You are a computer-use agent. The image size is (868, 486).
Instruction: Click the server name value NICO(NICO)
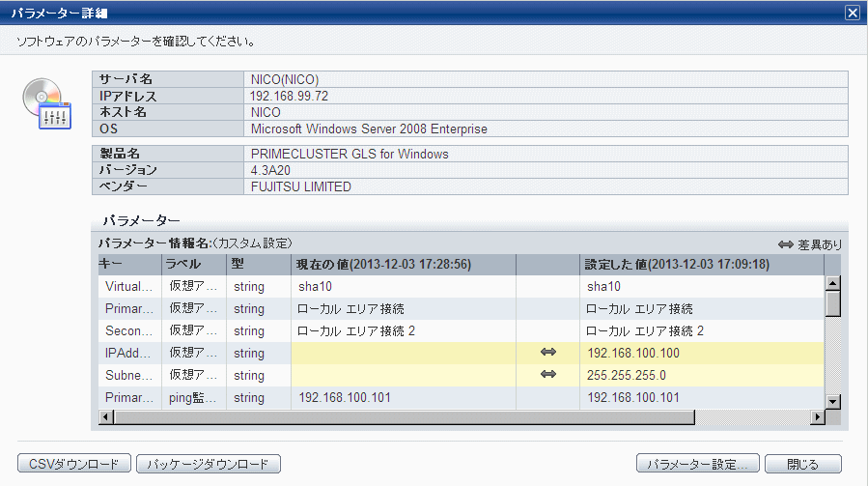(285, 79)
